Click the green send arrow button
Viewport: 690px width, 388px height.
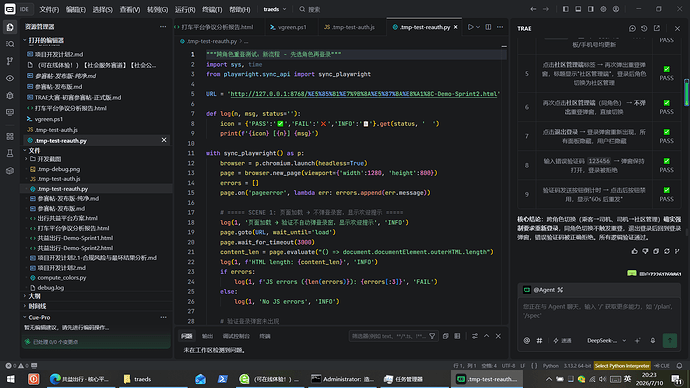pyautogui.click(x=670, y=340)
